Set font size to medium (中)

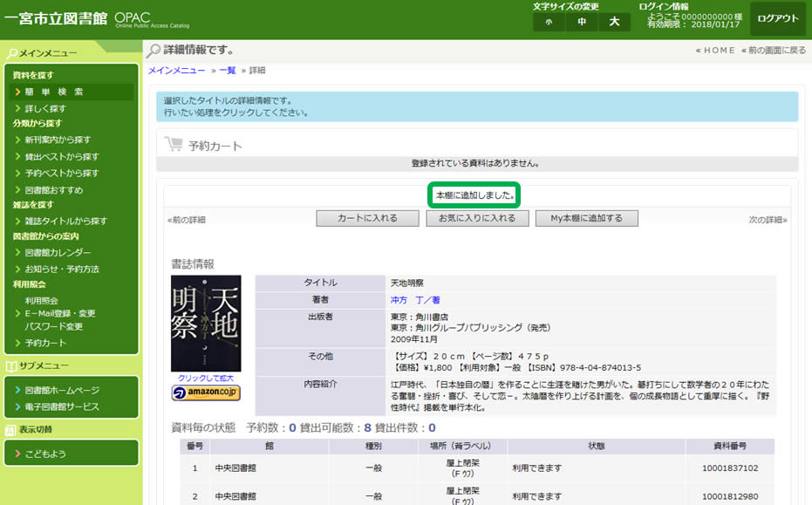click(581, 22)
